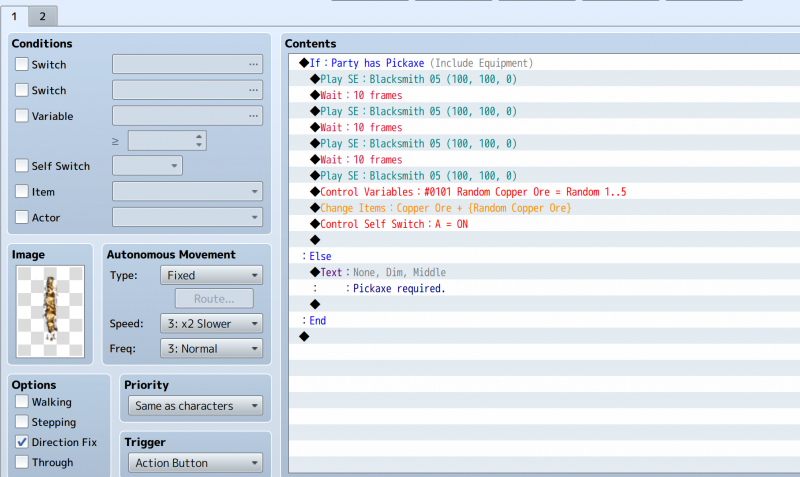This screenshot has width=800, height=477.
Task: Select the Control Variables Random Copper Ore line
Action: (x=544, y=192)
